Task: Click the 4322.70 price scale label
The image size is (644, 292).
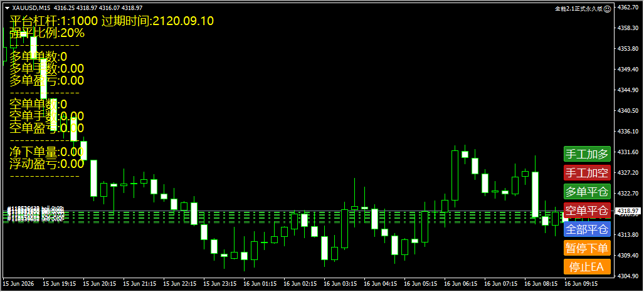Action: [628, 193]
